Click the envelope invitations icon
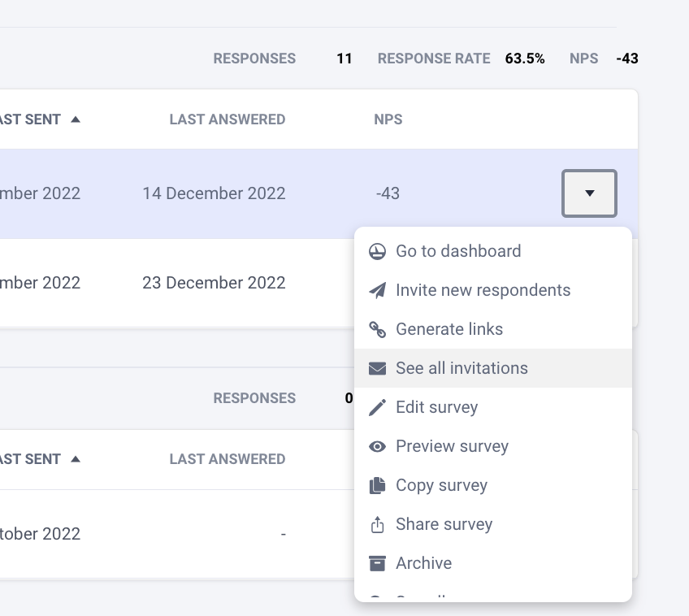The width and height of the screenshot is (689, 616). click(377, 368)
